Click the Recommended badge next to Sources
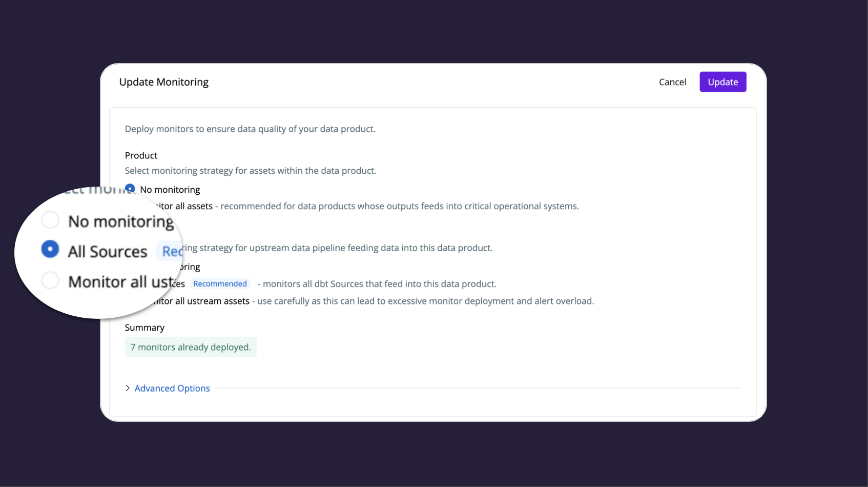The width and height of the screenshot is (868, 487). pyautogui.click(x=220, y=283)
